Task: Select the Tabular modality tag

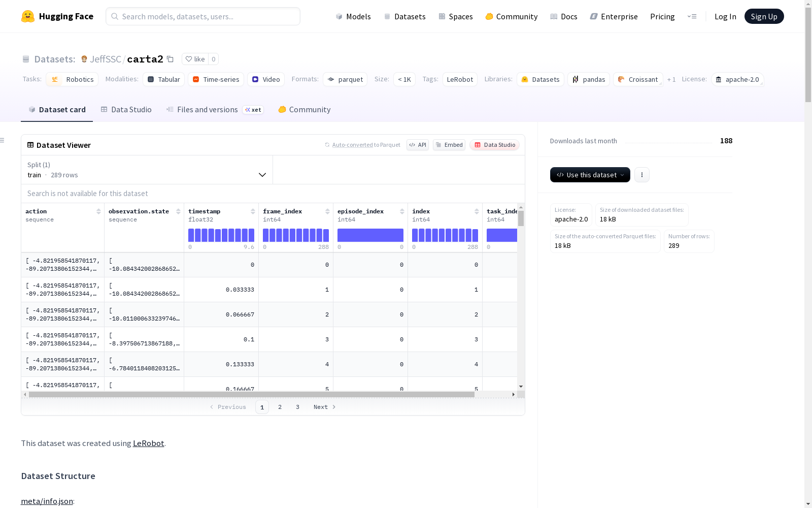Action: [164, 79]
